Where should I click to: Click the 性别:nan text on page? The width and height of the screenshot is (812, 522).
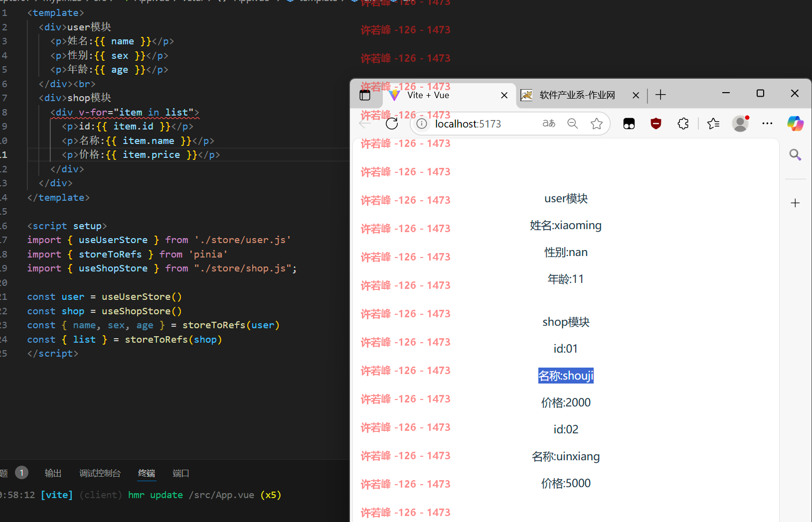pos(566,253)
